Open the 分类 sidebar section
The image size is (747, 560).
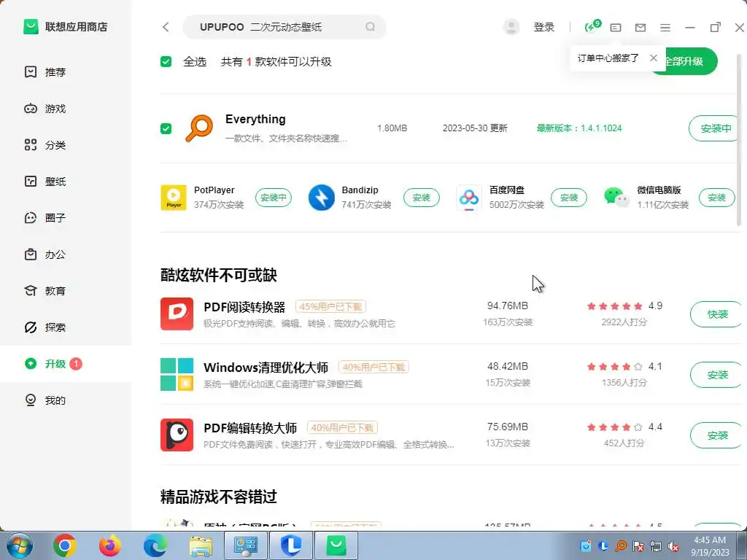click(66, 145)
